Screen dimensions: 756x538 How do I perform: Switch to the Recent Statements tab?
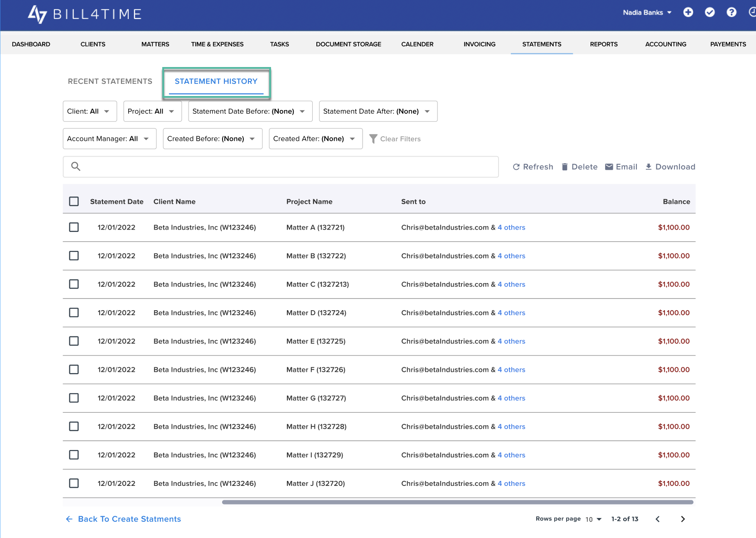pos(110,82)
